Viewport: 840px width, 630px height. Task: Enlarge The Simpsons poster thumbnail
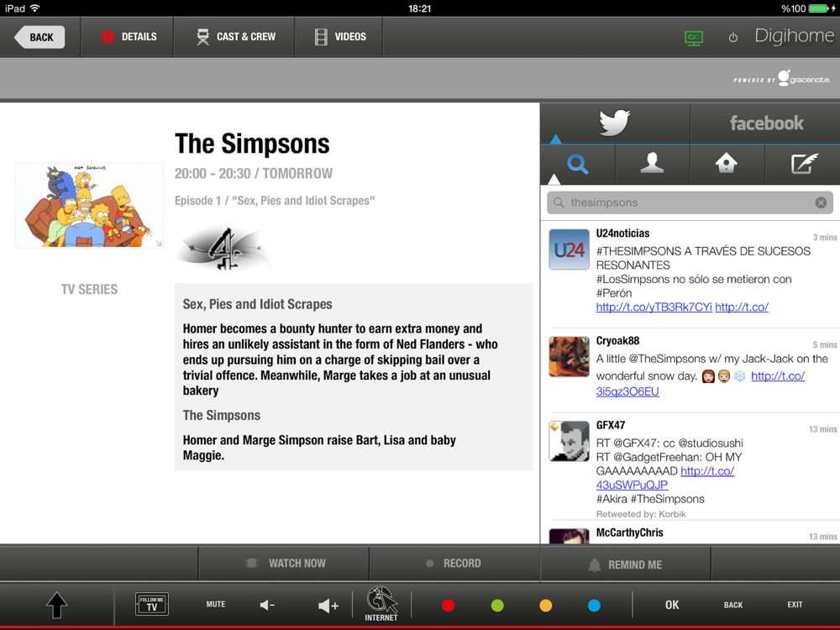pos(90,205)
